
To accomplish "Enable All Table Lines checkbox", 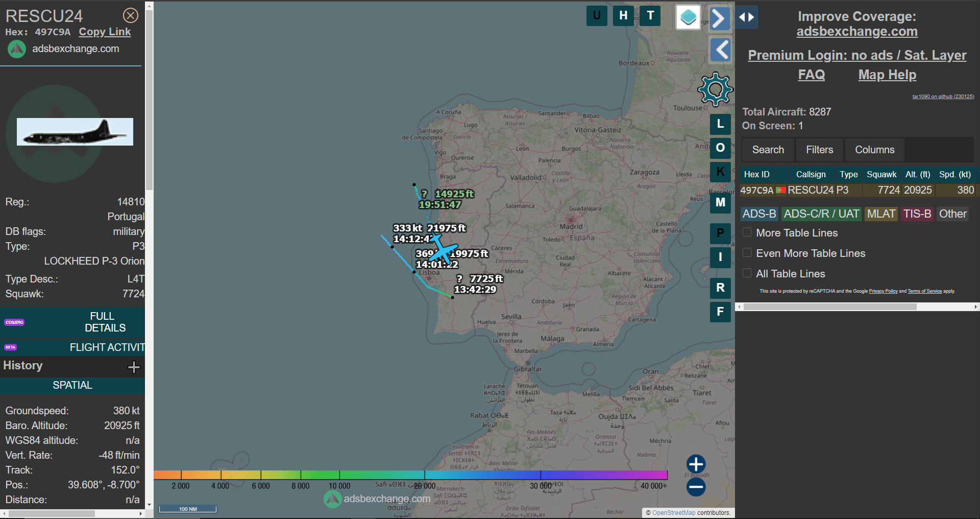I will (747, 273).
